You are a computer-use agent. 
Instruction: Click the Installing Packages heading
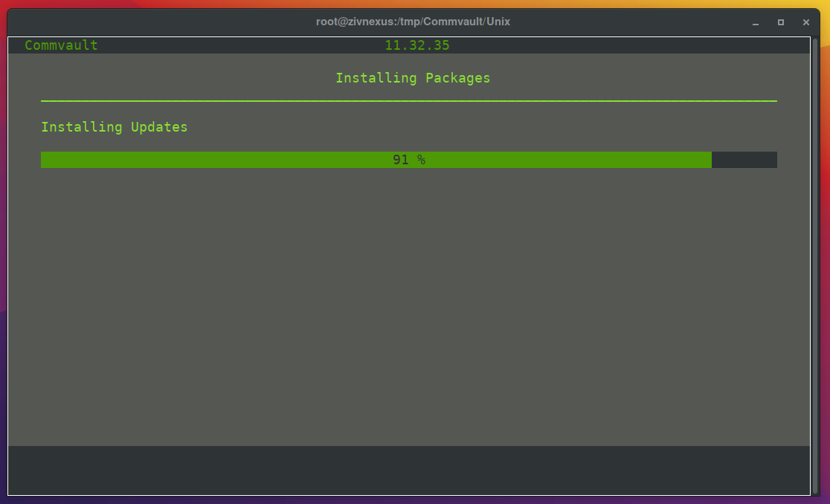[413, 78]
